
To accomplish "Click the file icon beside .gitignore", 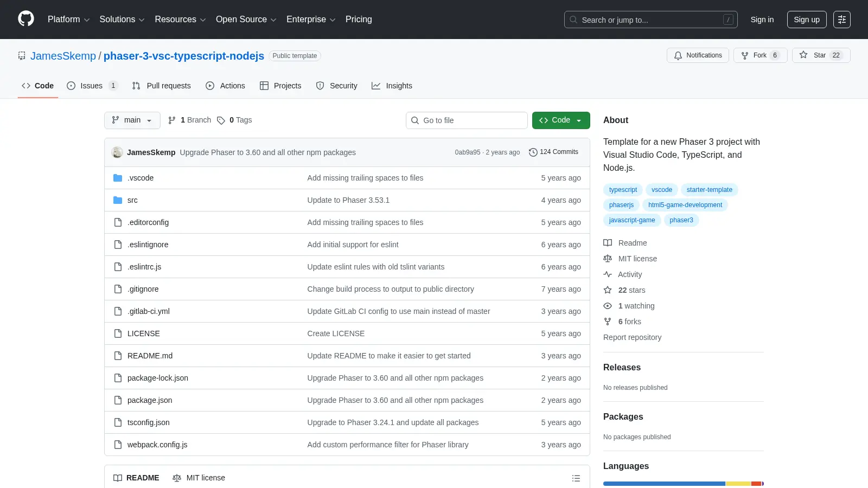I will pyautogui.click(x=118, y=289).
